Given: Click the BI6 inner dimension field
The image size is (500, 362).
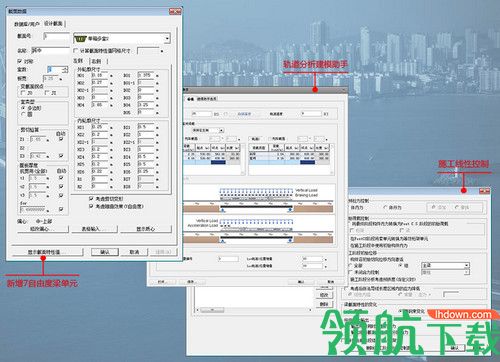Looking at the screenshot, I should (x=146, y=171).
